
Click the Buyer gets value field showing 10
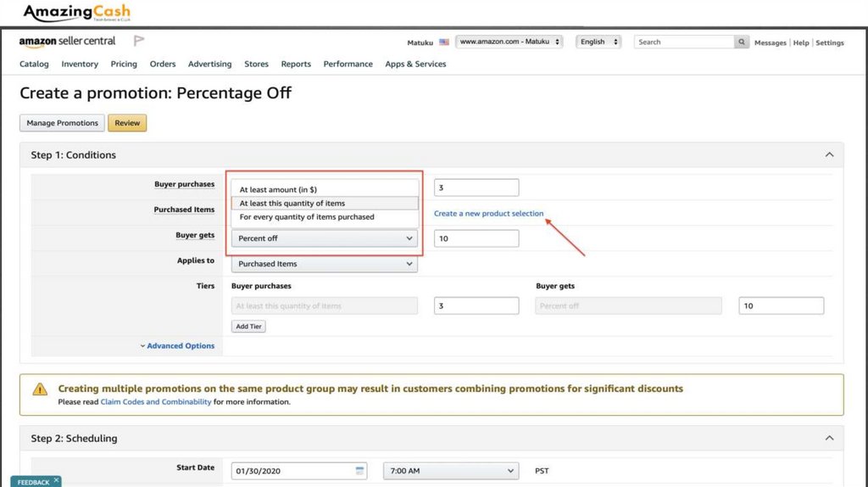point(476,238)
